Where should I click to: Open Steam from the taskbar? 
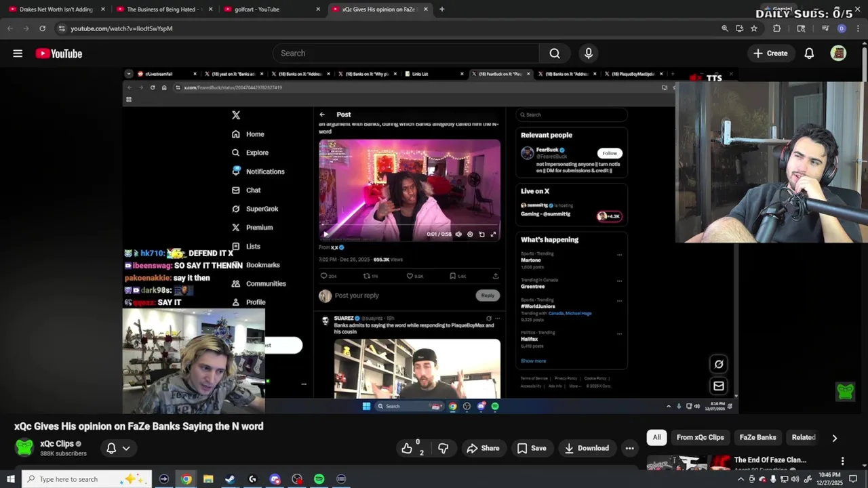click(230, 479)
